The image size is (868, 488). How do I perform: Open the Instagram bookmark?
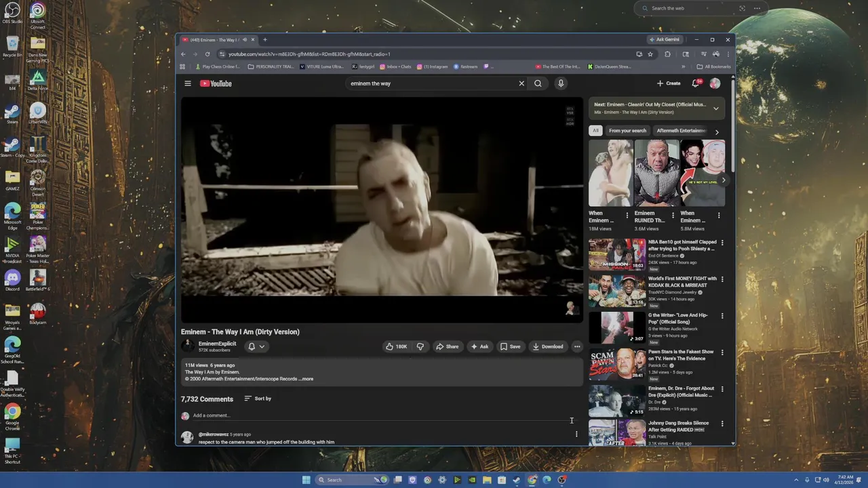[x=433, y=66]
